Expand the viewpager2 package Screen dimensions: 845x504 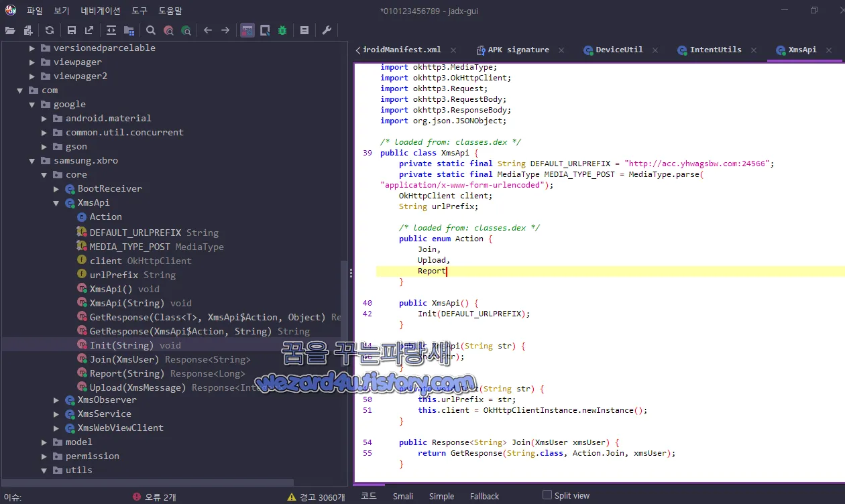[32, 76]
